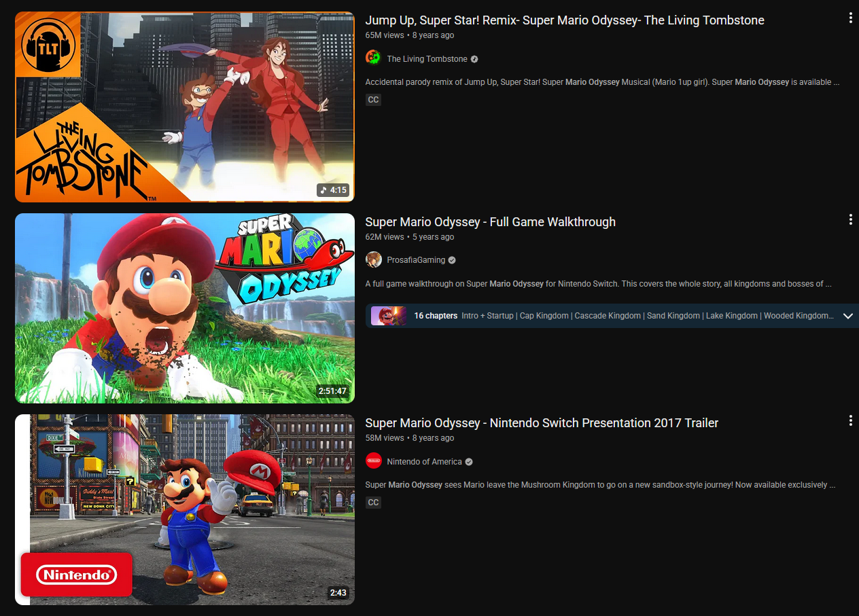Go to ProsafiaGaming channel name
The image size is (859, 616).
[x=416, y=260]
